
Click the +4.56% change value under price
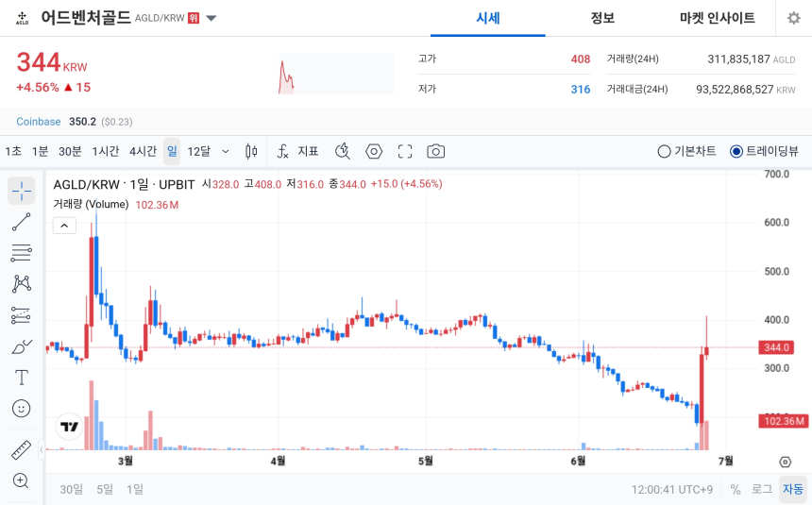(37, 87)
